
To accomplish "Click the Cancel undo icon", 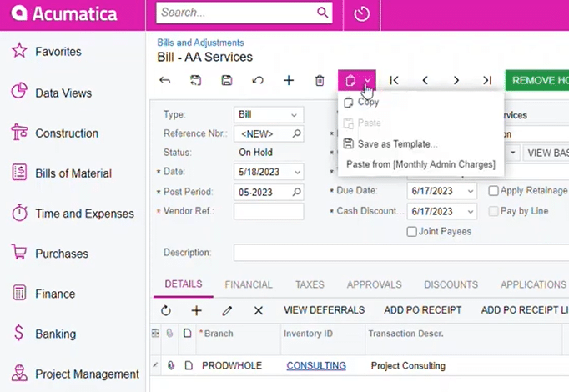I will [x=258, y=80].
